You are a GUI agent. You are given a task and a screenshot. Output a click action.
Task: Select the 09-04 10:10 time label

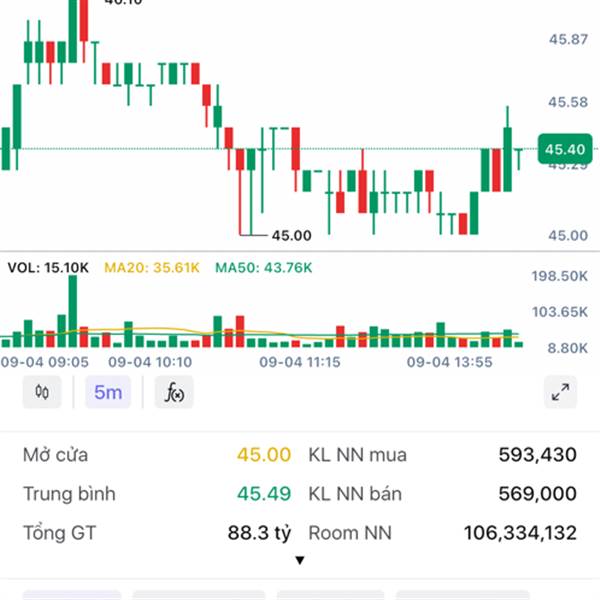[x=150, y=362]
